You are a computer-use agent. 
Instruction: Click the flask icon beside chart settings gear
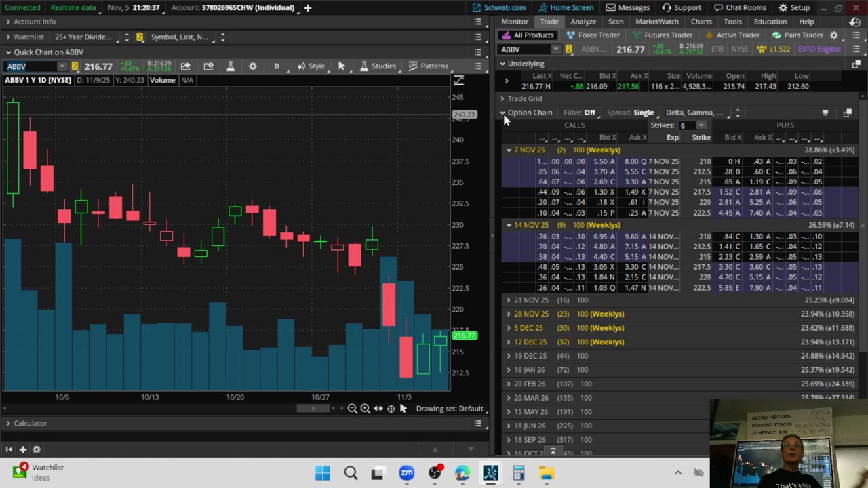[x=231, y=66]
